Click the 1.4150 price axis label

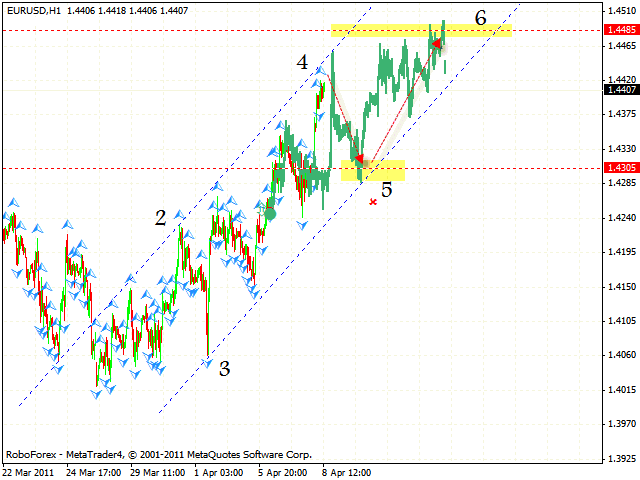coord(622,287)
